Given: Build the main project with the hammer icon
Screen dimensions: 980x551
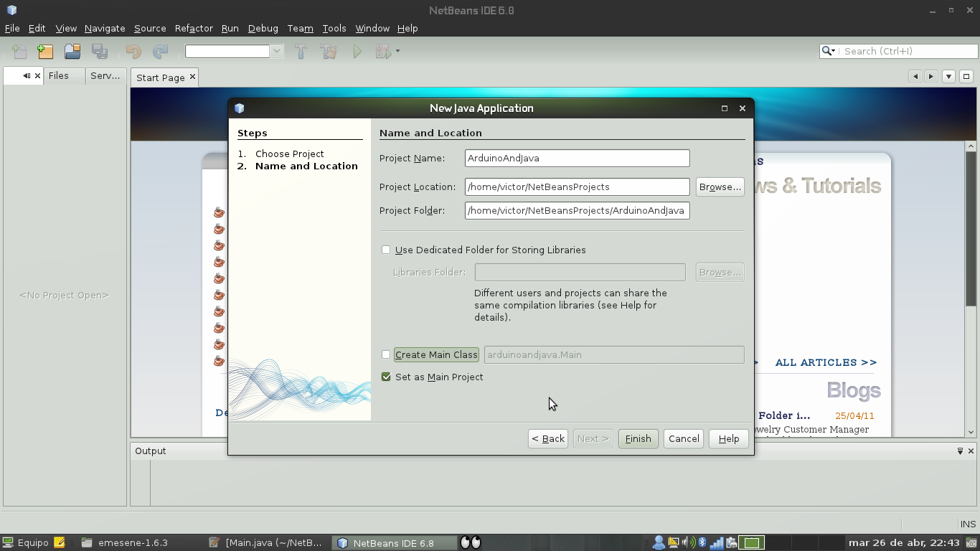Looking at the screenshot, I should coord(301,51).
